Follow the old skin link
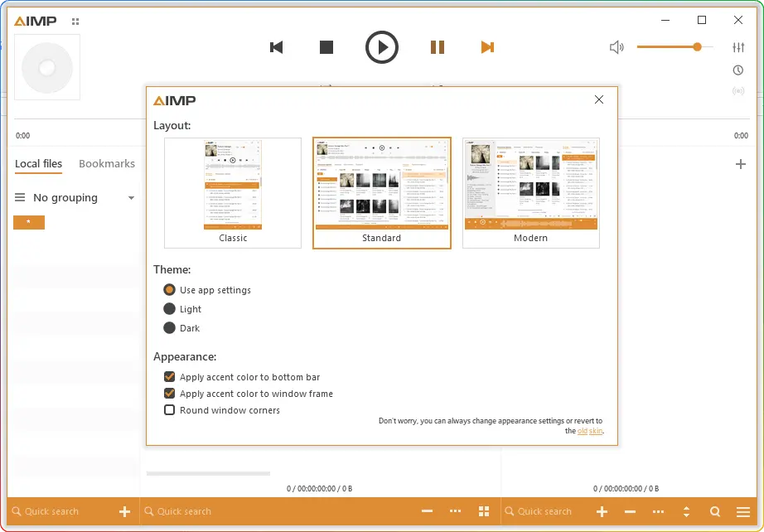764x532 pixels. click(590, 431)
